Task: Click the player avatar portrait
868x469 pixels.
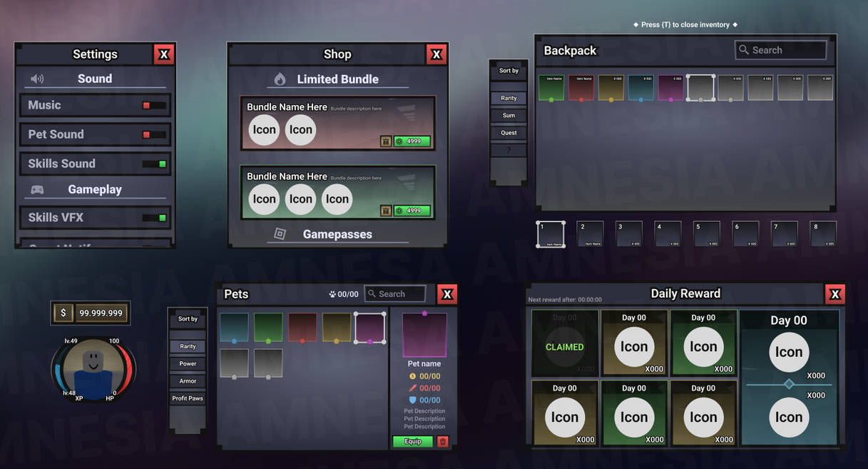Action: coord(93,369)
